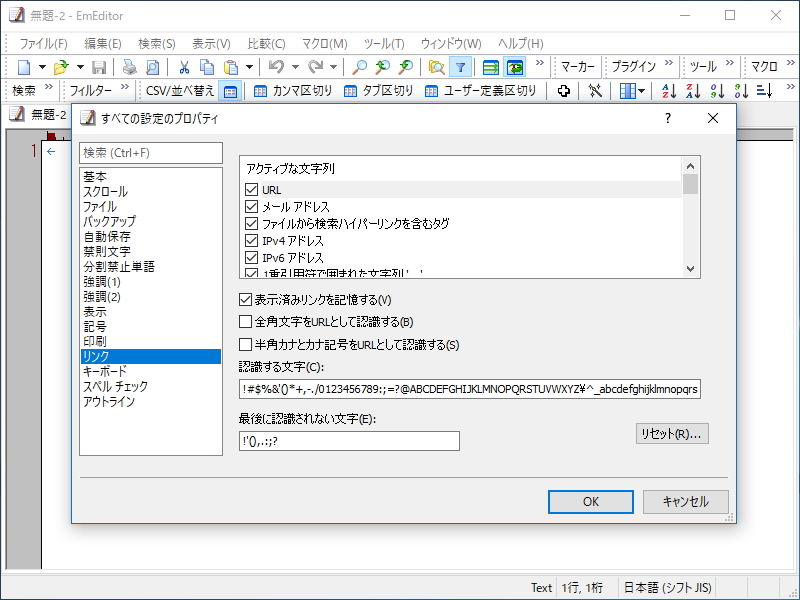Click the Cut scissors icon
The height and width of the screenshot is (600, 800).
click(x=184, y=67)
